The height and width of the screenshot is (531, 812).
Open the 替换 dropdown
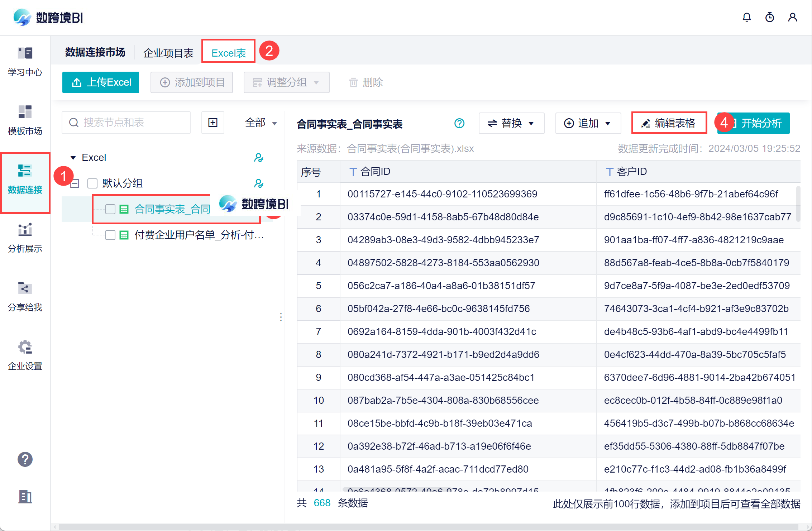511,123
